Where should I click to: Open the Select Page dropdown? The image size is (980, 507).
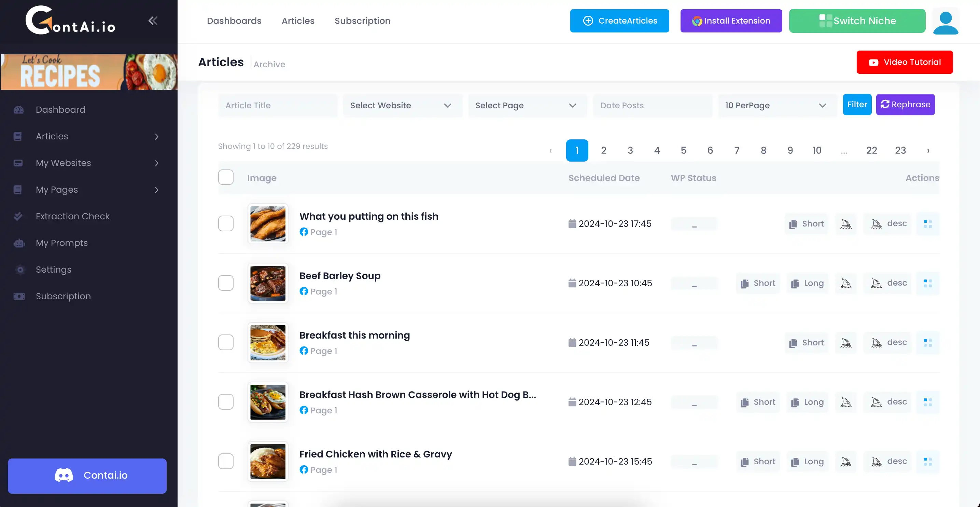[528, 106]
